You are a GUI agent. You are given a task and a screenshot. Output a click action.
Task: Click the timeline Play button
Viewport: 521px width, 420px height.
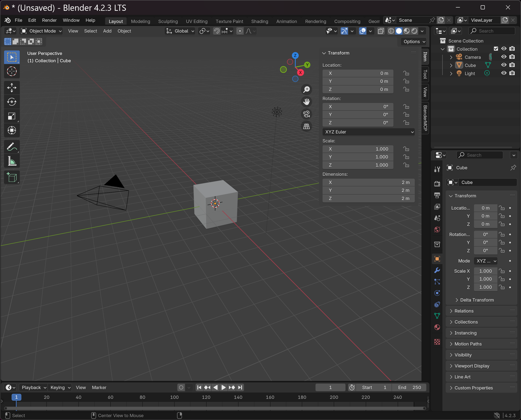click(x=223, y=387)
